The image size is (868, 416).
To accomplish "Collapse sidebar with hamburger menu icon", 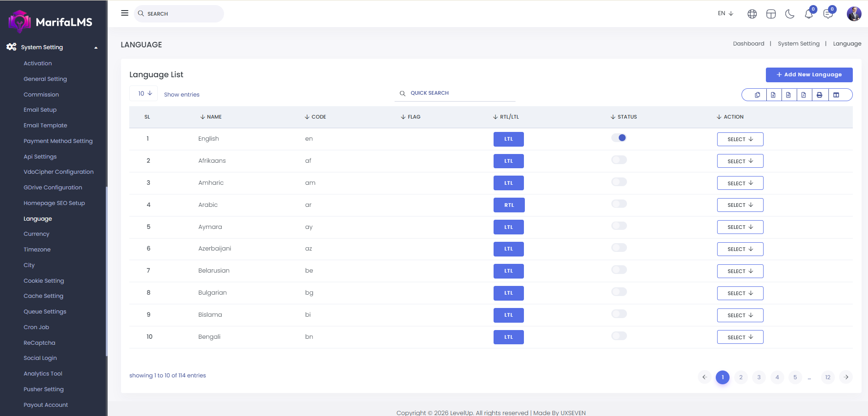I will 125,13.
